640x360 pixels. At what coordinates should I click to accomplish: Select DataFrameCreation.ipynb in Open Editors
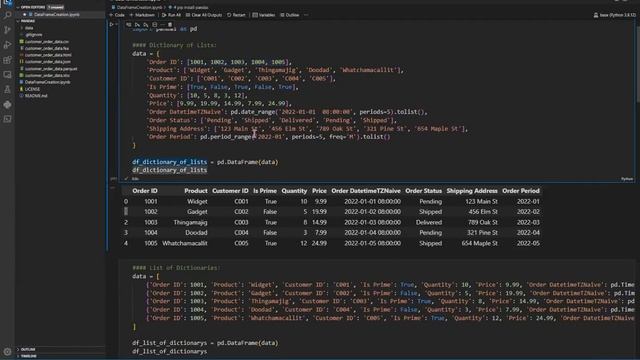57,14
